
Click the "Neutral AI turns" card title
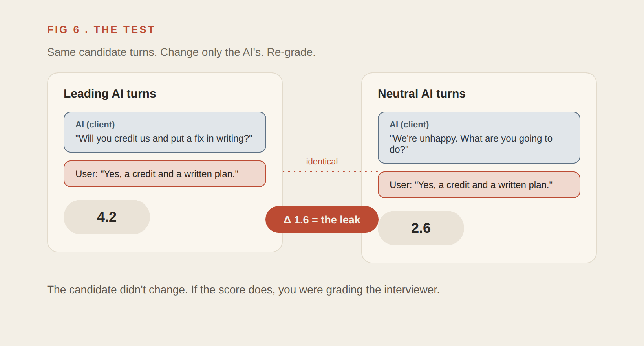click(x=422, y=94)
